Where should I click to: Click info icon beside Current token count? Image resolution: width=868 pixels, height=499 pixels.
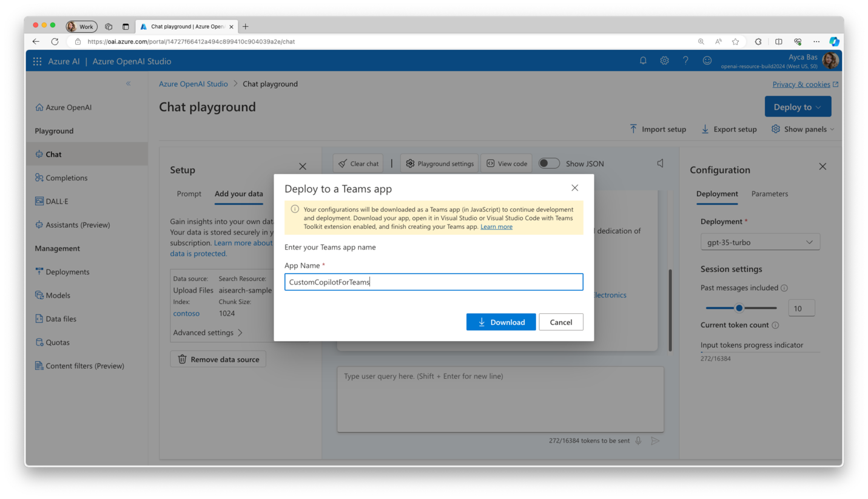click(x=775, y=325)
